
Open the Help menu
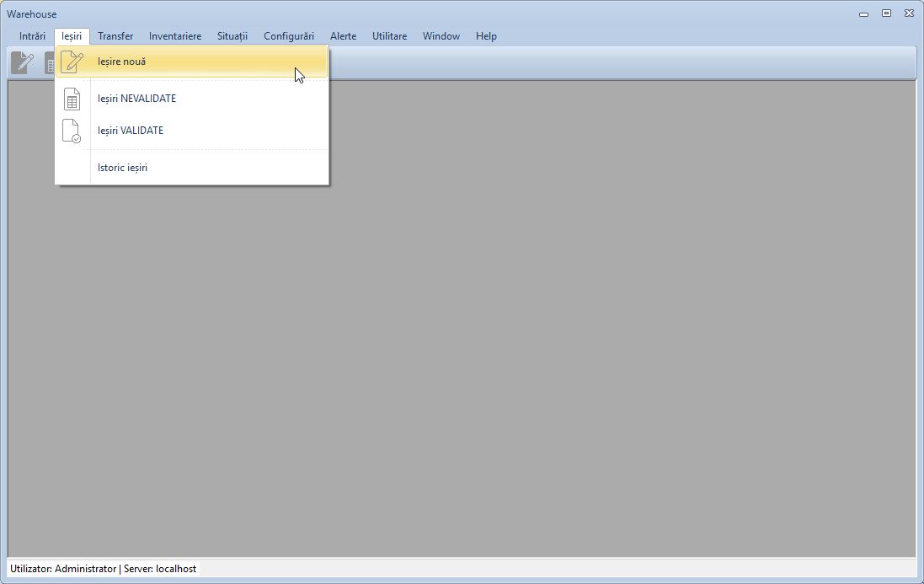tap(486, 36)
